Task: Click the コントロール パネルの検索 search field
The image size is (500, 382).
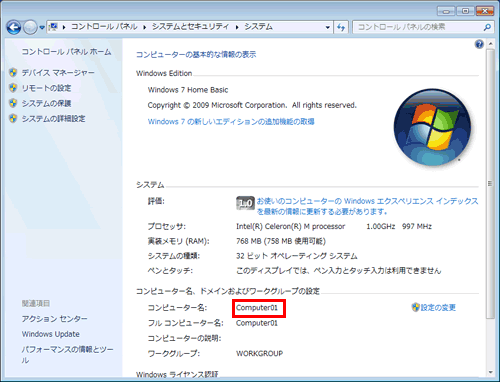Action: [x=419, y=27]
